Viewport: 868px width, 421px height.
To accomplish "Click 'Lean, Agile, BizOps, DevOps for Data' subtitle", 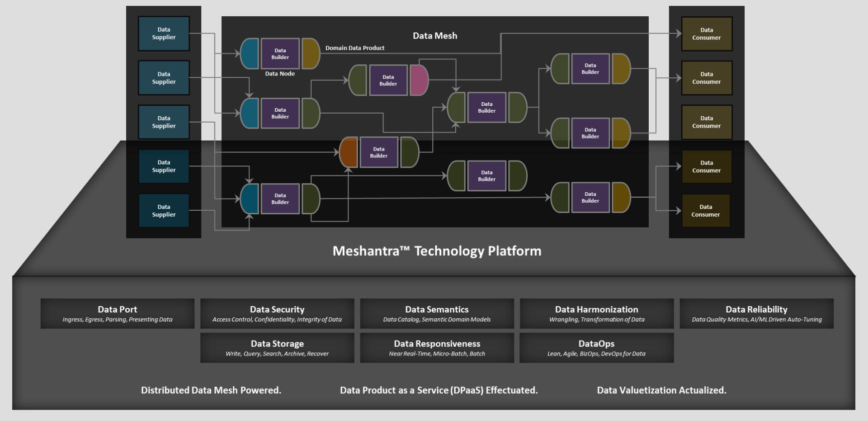I will click(x=596, y=354).
